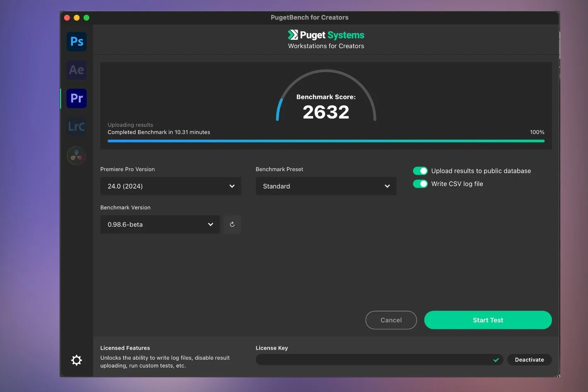Click the green zoom window button
The image size is (588, 392).
pos(87,17)
